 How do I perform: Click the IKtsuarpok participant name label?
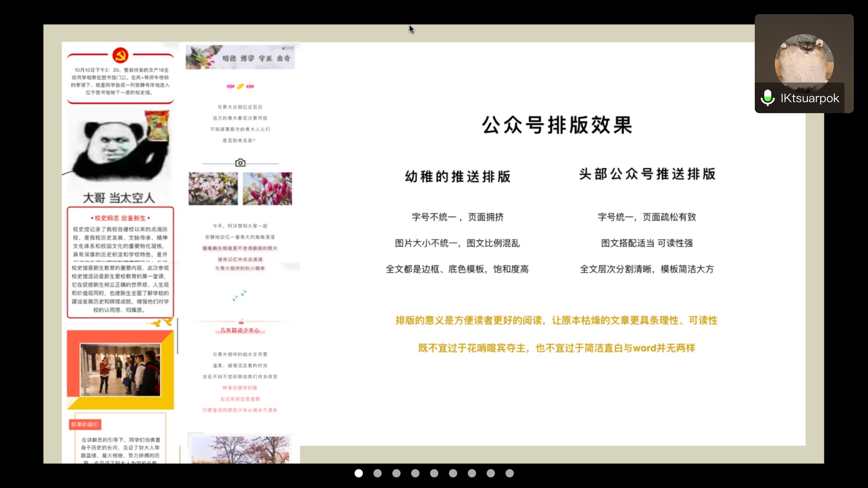[810, 98]
